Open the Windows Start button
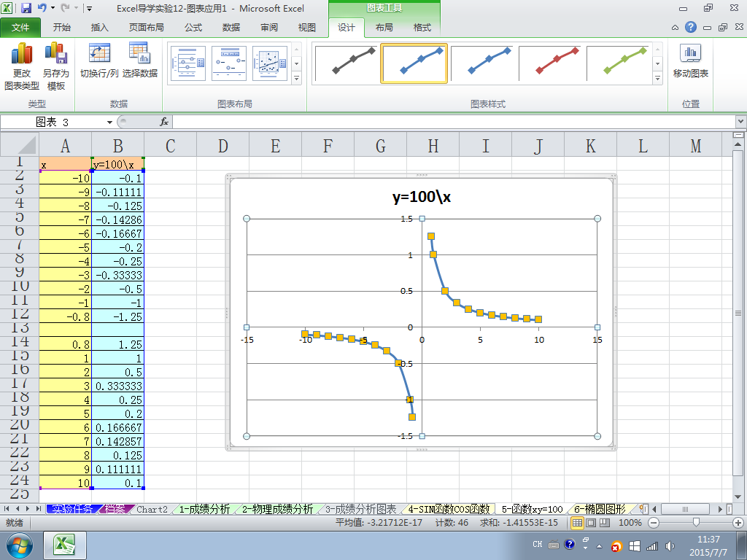 tap(20, 545)
